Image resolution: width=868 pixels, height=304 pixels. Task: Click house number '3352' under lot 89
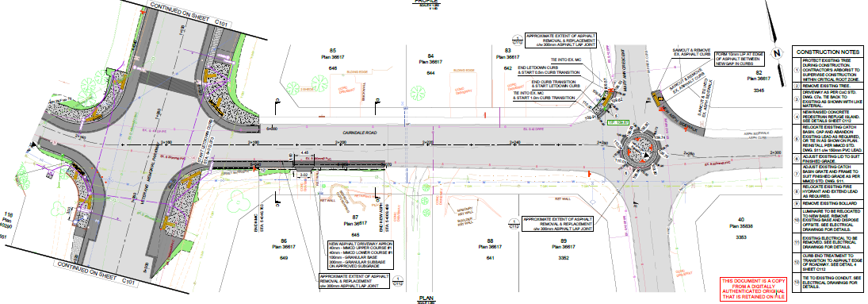click(564, 258)
